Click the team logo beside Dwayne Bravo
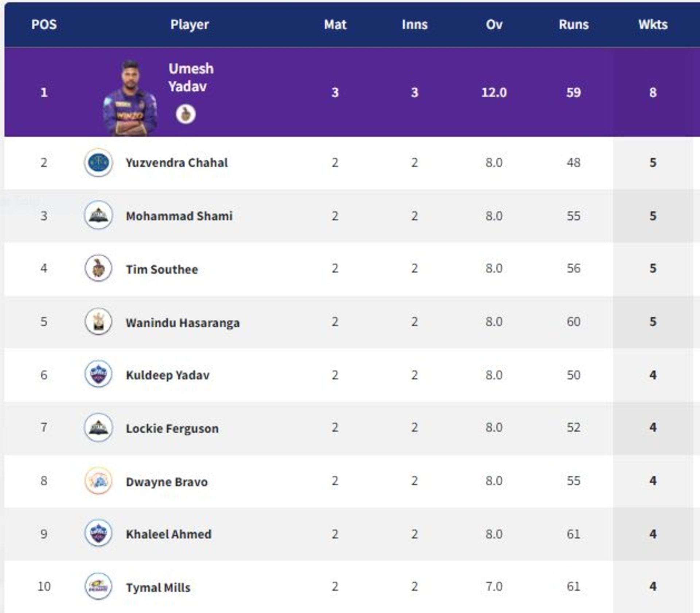 point(98,481)
